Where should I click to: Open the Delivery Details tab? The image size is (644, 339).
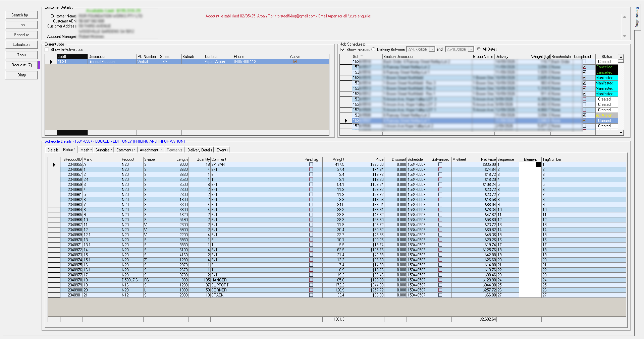click(200, 150)
